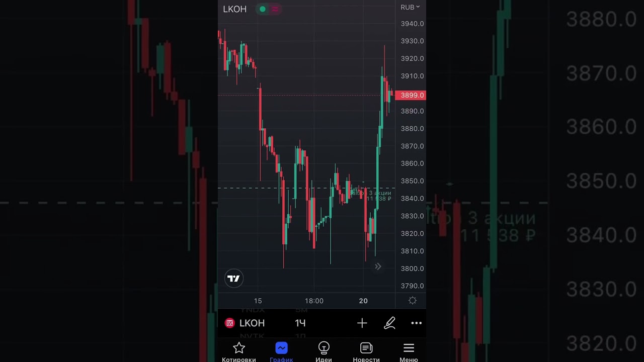Open the three-dots more options

(416, 323)
